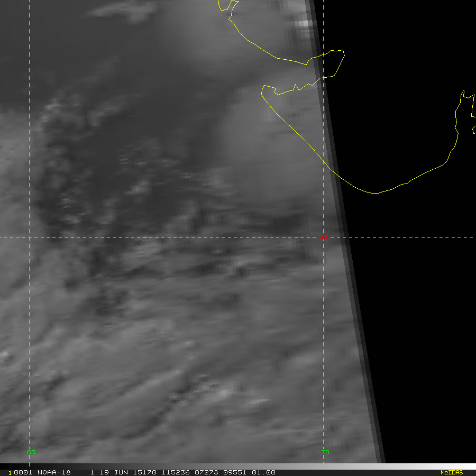
Task: Click where -65 longitude crosses the latitude line
Action: tap(29, 237)
